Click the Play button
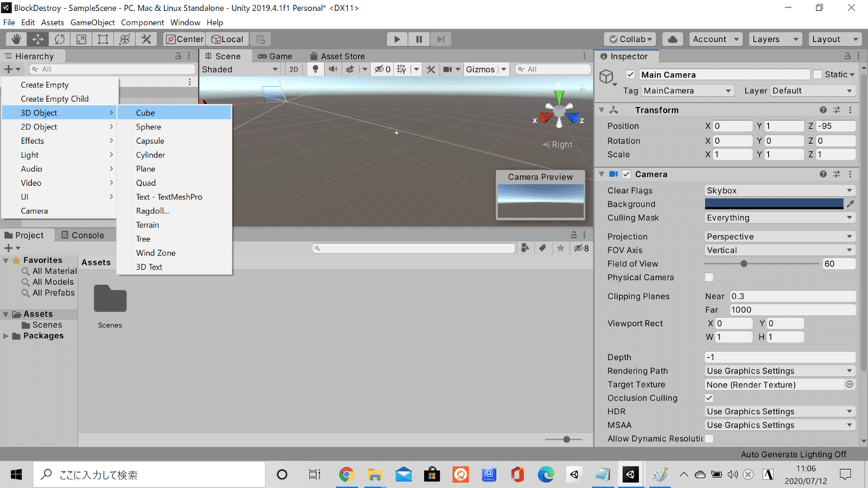This screenshot has width=868, height=488. point(396,39)
